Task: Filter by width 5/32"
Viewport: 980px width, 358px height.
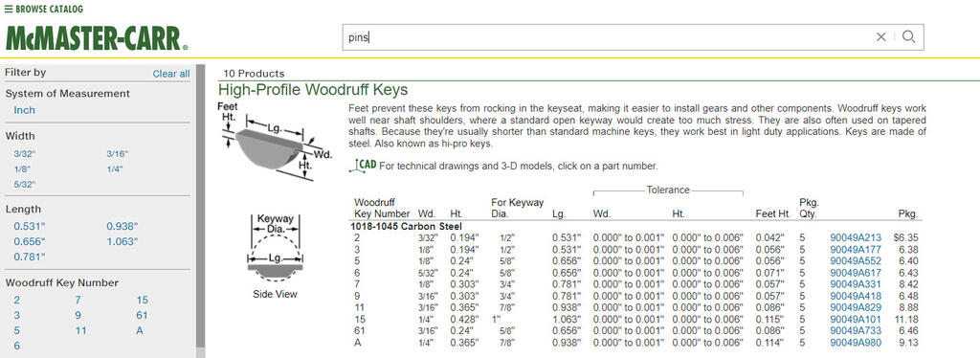Action: (x=24, y=185)
